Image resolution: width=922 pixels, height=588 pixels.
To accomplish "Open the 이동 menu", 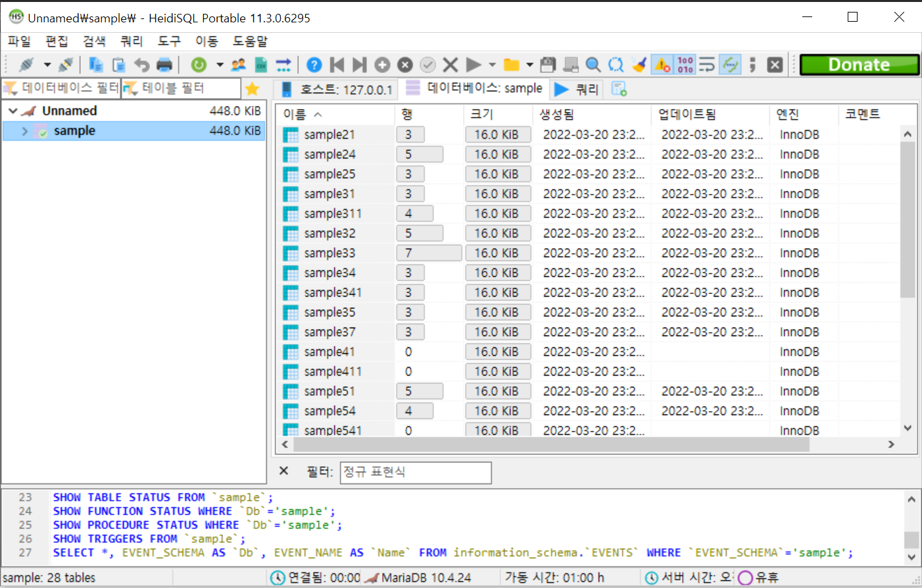I will [x=206, y=41].
